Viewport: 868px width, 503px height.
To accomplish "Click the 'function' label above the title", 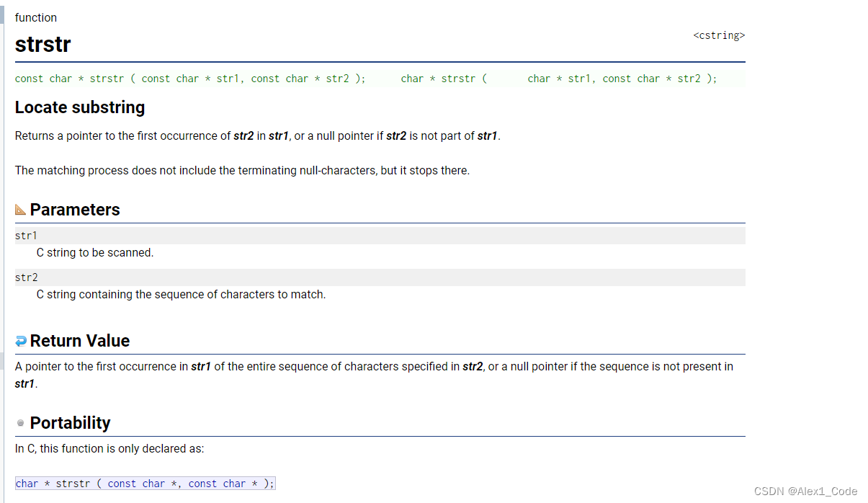I will point(36,17).
